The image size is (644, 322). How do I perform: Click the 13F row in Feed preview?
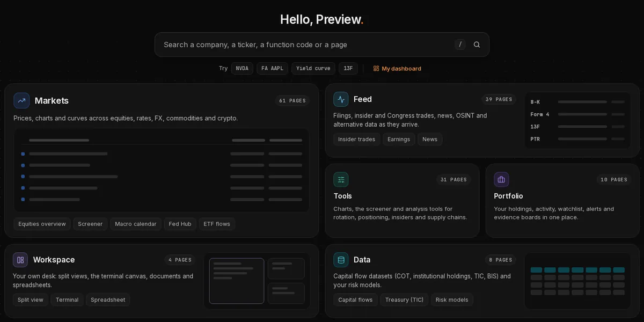[x=577, y=127]
